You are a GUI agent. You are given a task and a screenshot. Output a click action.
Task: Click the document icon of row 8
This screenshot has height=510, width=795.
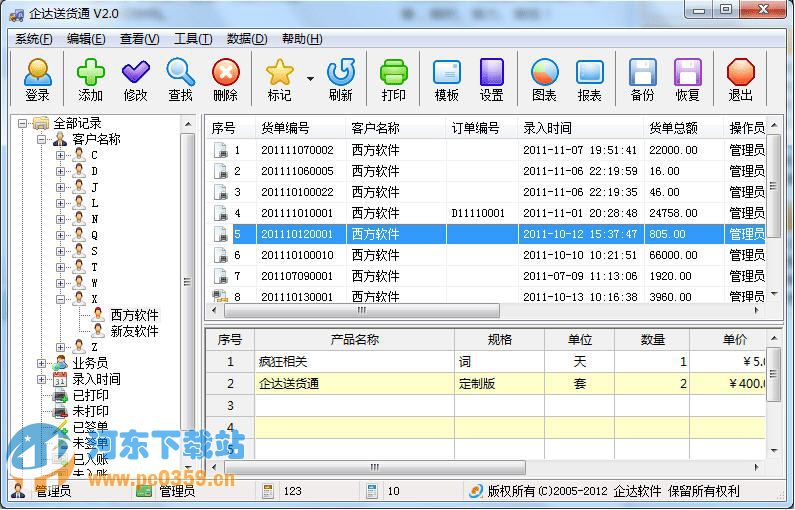tap(220, 296)
